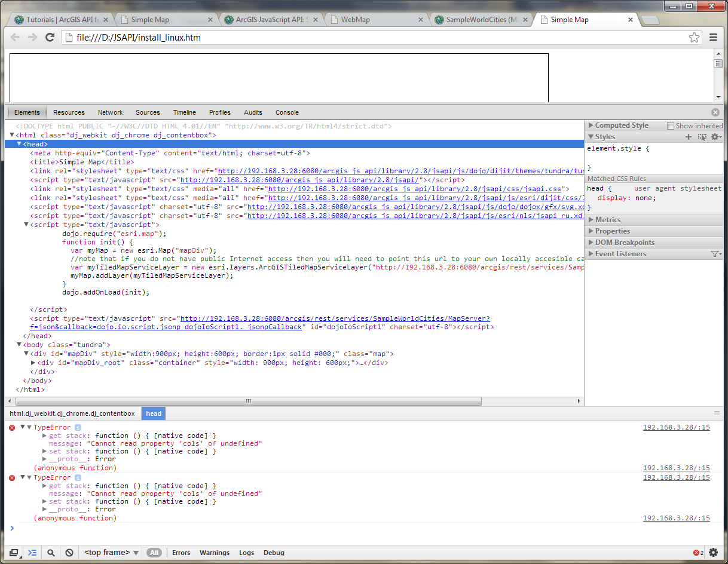
Task: Clear console log icon
Action: coord(69,553)
